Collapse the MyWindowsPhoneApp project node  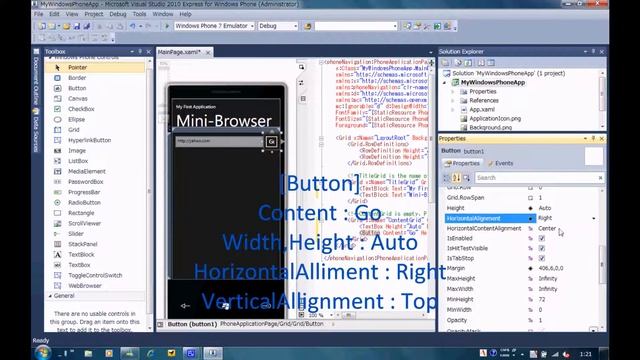444,82
